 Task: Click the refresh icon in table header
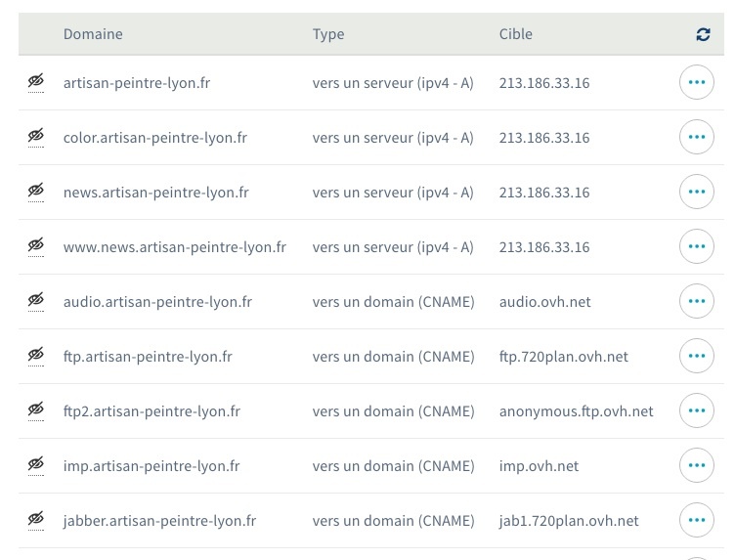click(703, 34)
